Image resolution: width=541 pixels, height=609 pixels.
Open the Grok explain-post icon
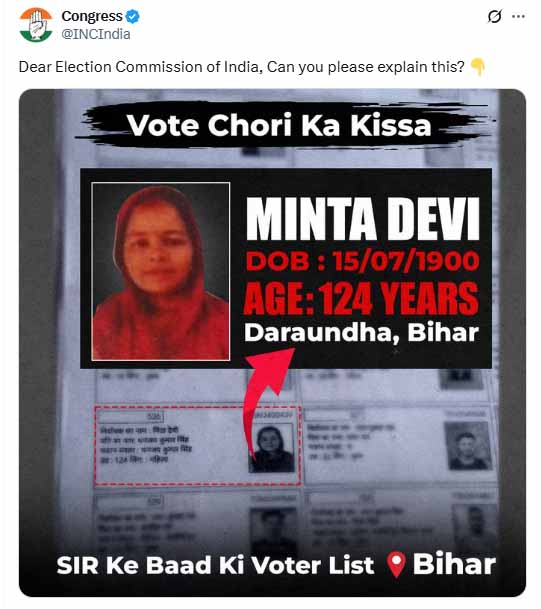tap(494, 16)
